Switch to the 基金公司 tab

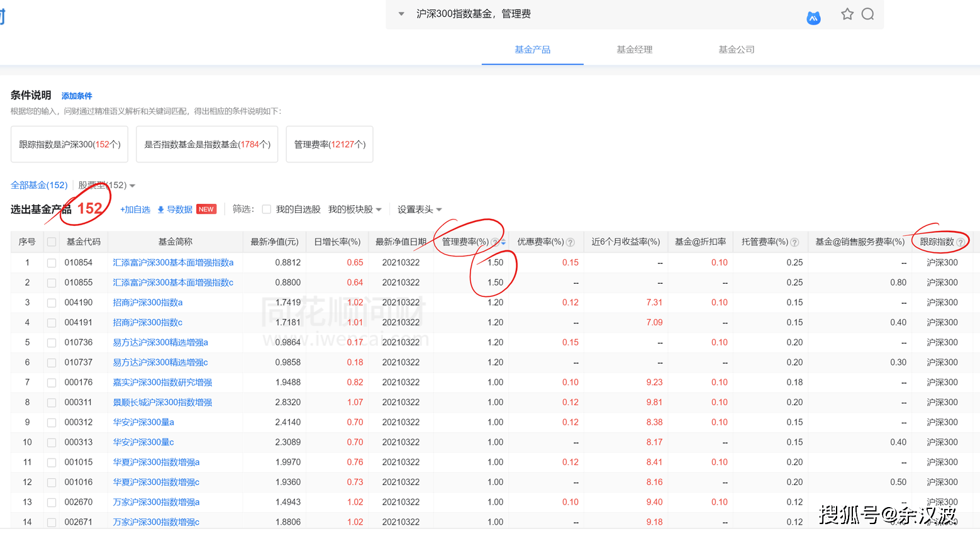(737, 50)
